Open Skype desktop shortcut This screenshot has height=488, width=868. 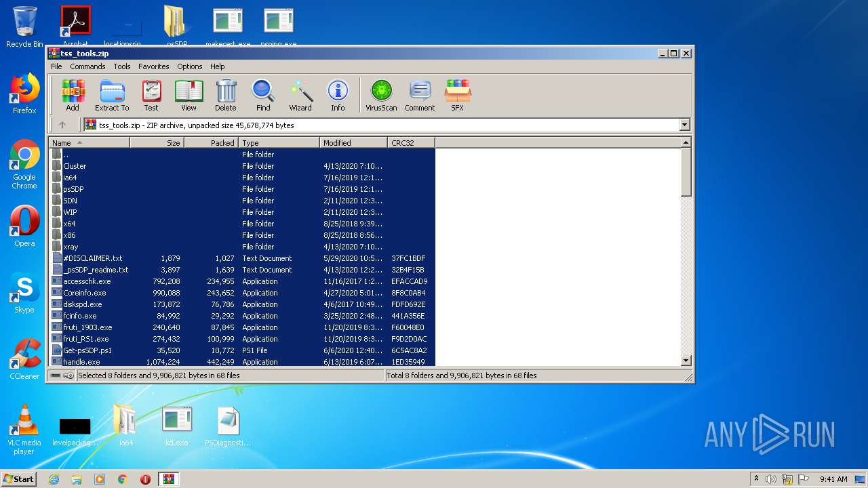[24, 293]
